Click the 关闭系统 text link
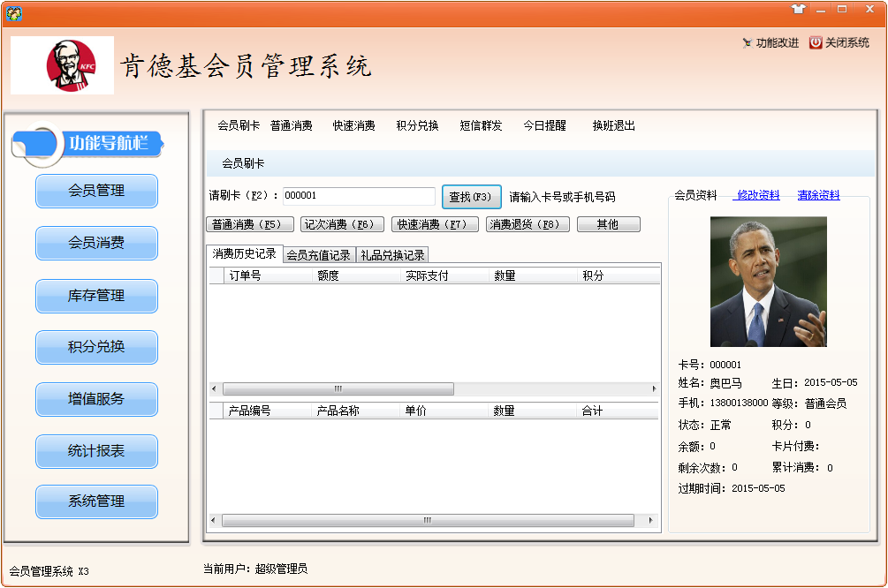The height and width of the screenshot is (588, 888). (x=847, y=43)
